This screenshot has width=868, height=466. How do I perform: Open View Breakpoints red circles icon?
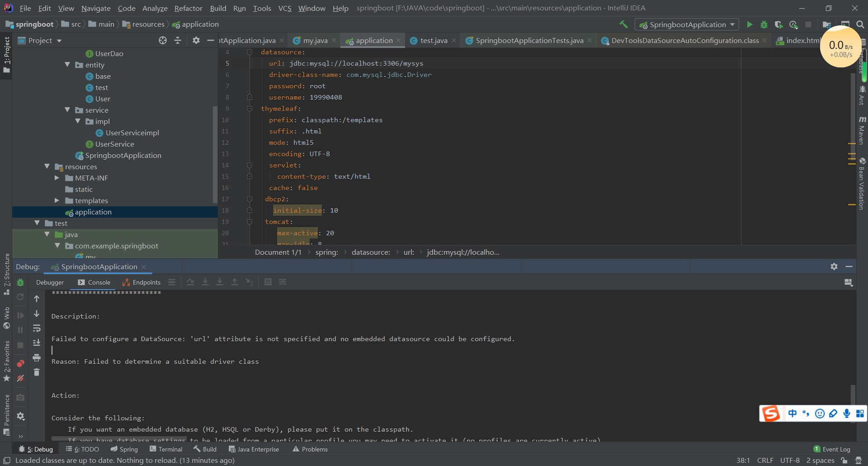point(20,363)
